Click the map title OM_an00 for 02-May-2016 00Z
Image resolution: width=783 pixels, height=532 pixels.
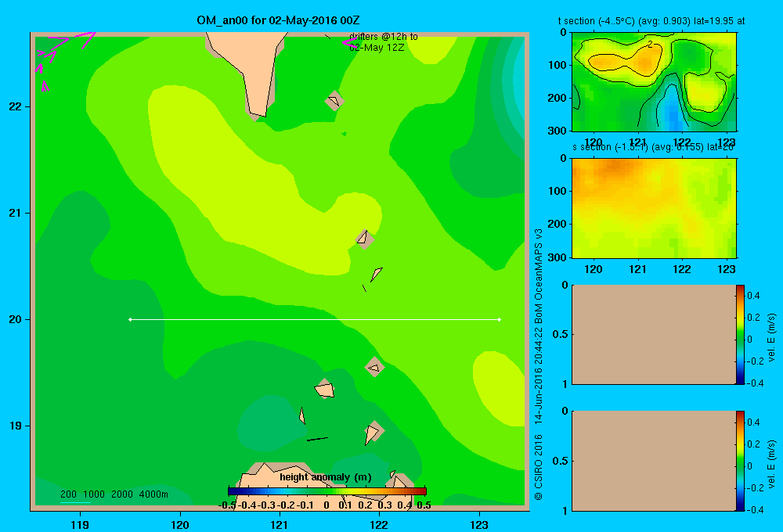(278, 20)
